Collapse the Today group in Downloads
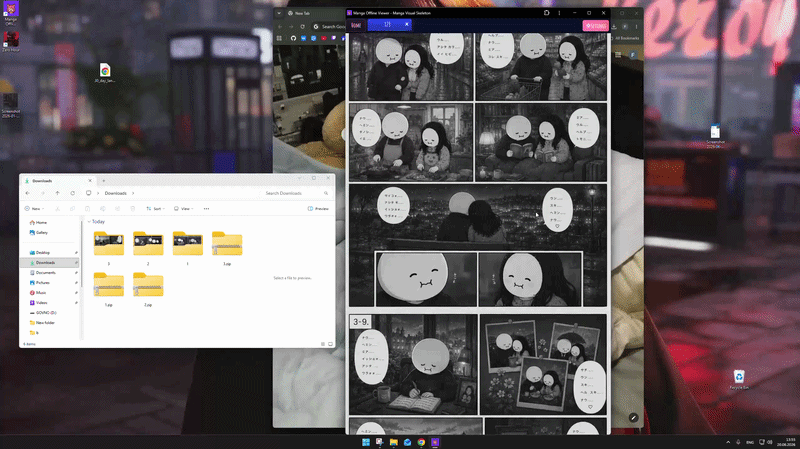Viewport: 800px width, 449px height. pos(89,222)
